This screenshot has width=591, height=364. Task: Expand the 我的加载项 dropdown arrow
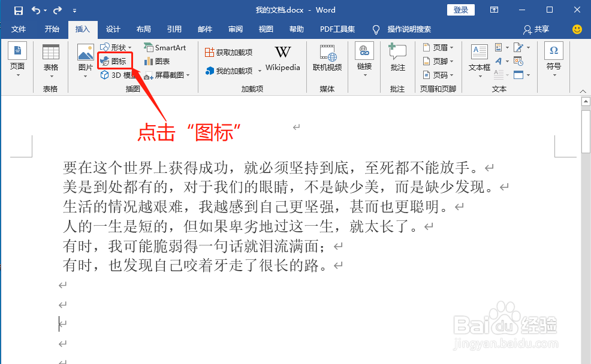point(260,71)
